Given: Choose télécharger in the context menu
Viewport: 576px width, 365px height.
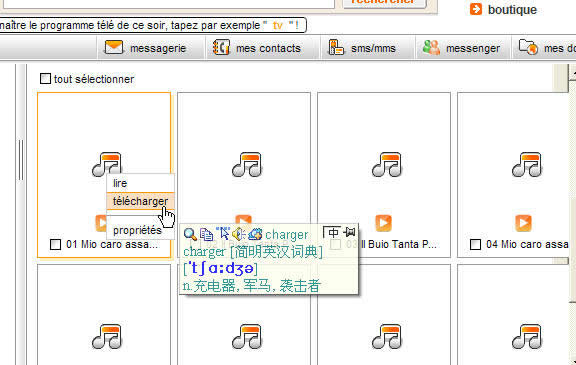Looking at the screenshot, I should click(140, 201).
